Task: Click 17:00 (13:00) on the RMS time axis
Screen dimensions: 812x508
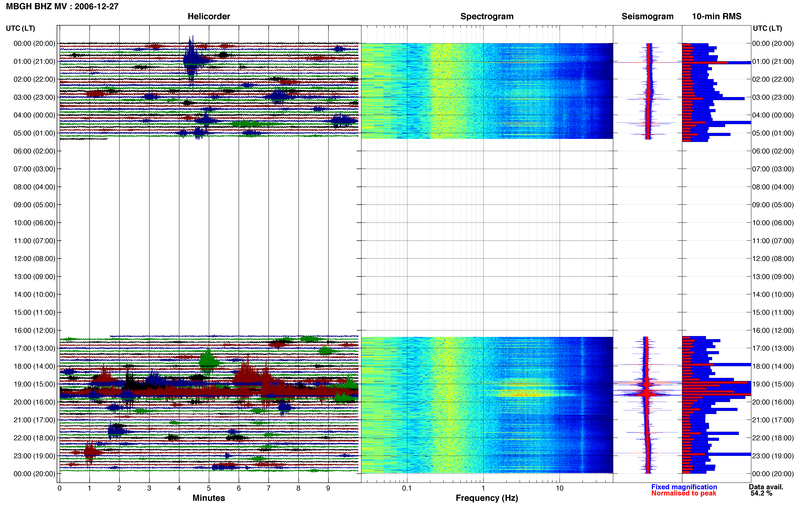Action: tap(773, 348)
